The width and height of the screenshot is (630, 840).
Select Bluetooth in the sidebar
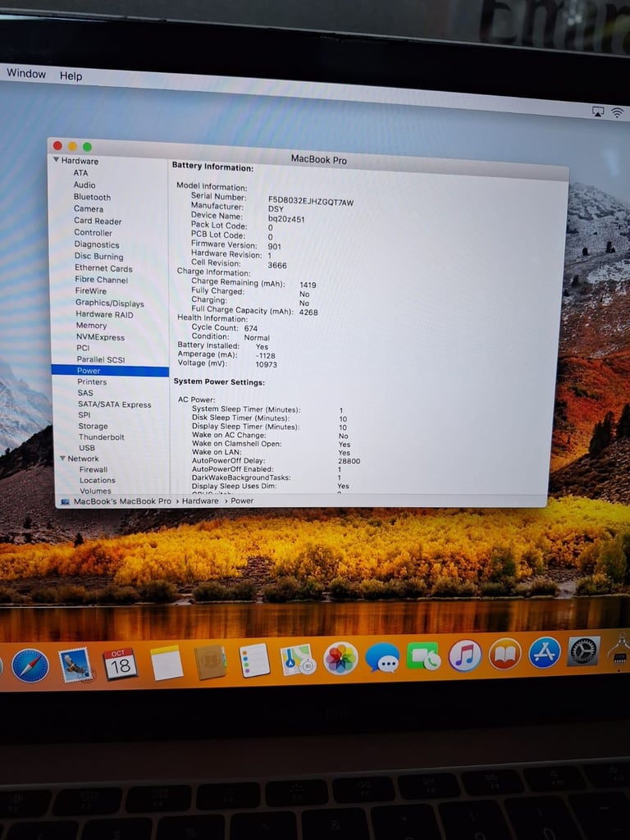point(92,197)
